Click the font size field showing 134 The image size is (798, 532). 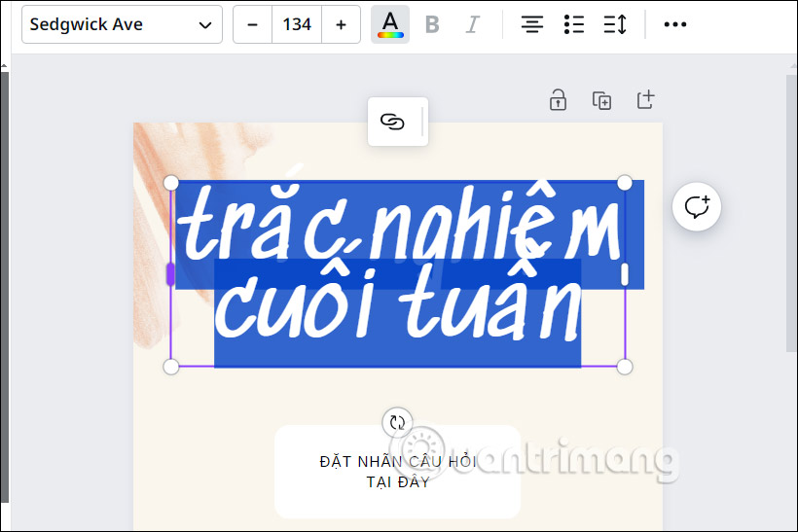pyautogui.click(x=297, y=24)
